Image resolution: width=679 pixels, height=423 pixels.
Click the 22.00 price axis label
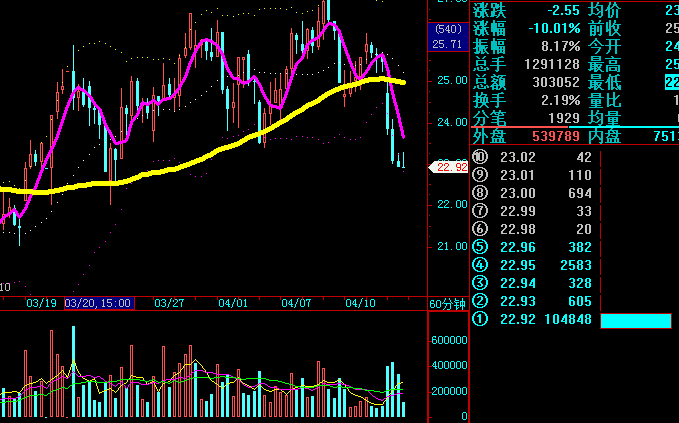(453, 204)
